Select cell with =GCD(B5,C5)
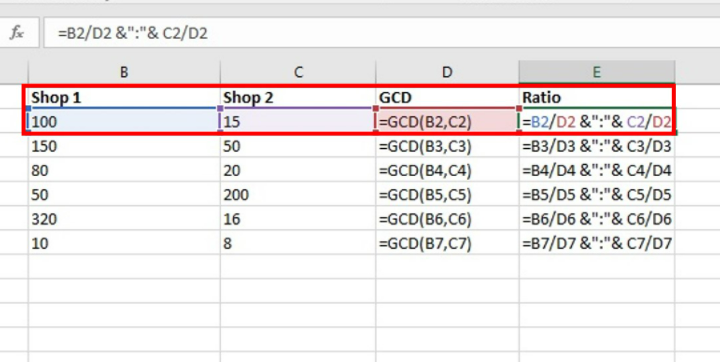Viewport: 720px width, 362px height. 448,195
